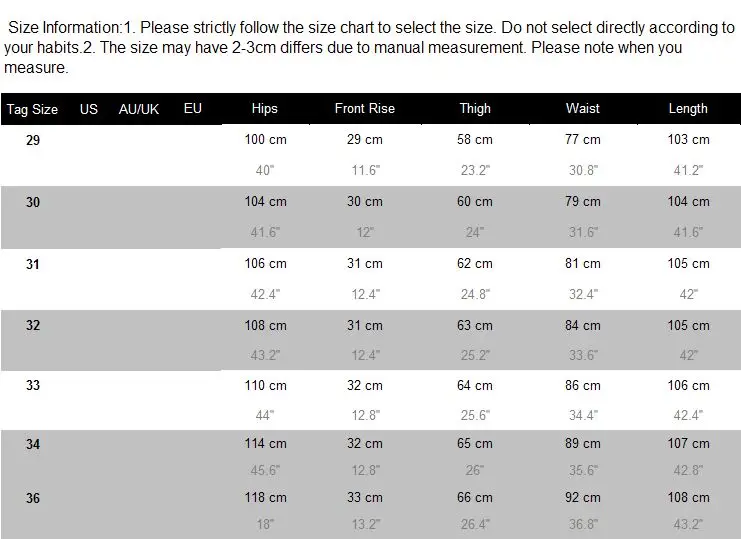Select the EU column header
This screenshot has width=741, height=539.
coord(193,109)
